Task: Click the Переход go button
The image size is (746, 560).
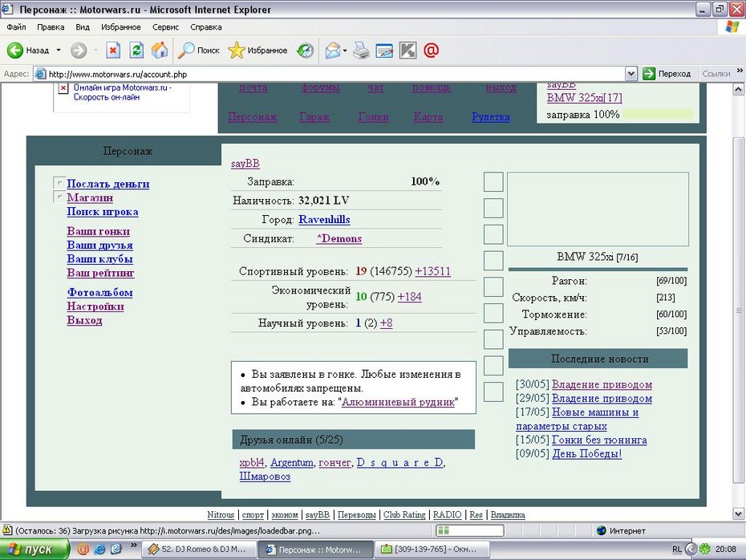Action: click(x=667, y=74)
